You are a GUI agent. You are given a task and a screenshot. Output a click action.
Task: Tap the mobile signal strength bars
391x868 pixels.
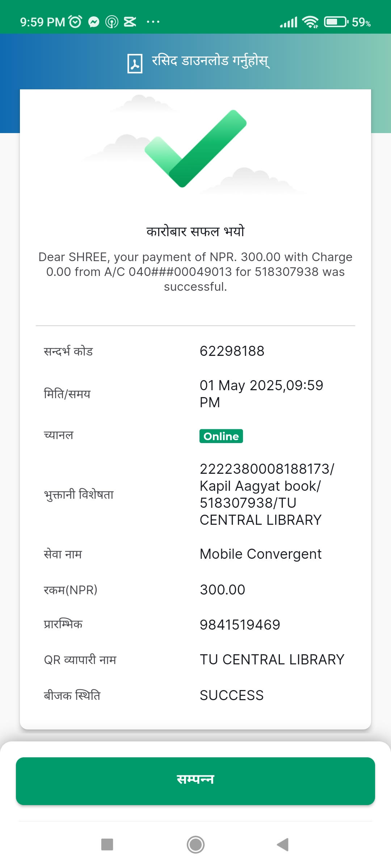pos(289,22)
